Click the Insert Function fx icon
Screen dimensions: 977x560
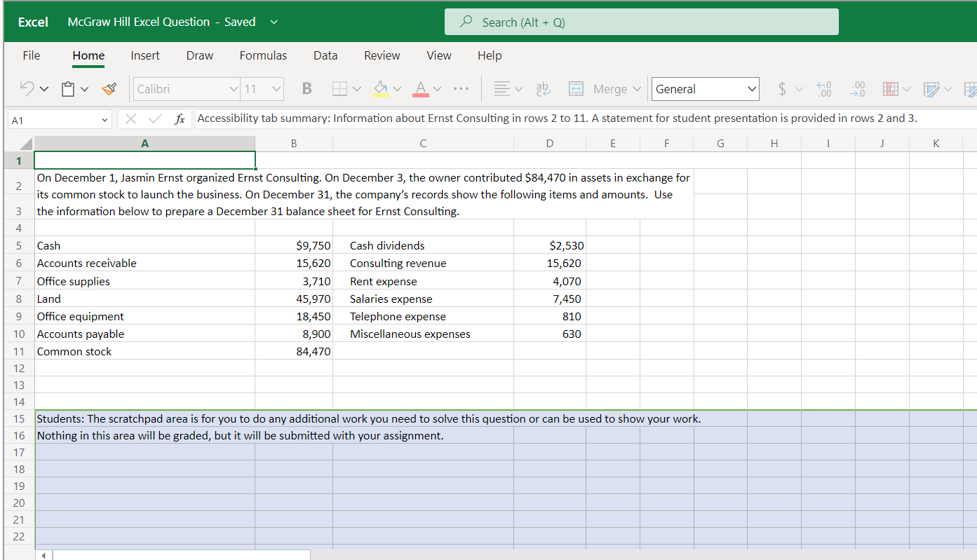click(180, 118)
